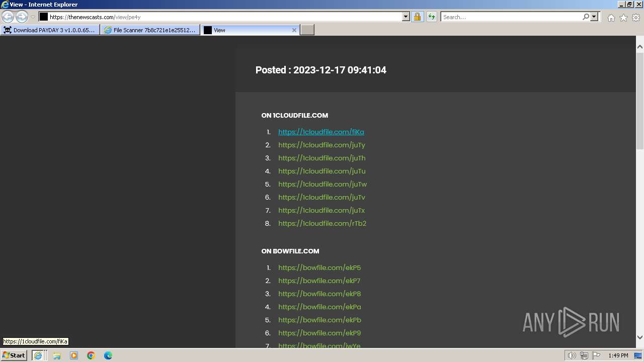This screenshot has width=644, height=362.
Task: Click the browser Forward arrow button
Action: click(22, 17)
